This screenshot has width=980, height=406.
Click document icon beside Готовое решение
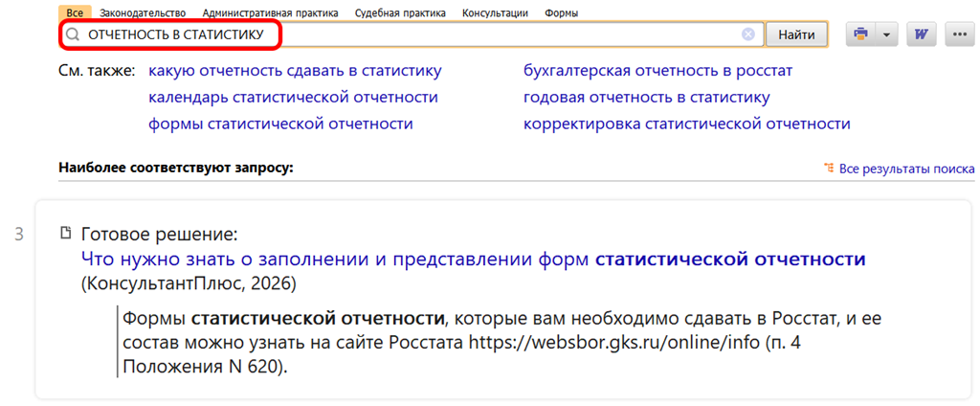[66, 233]
